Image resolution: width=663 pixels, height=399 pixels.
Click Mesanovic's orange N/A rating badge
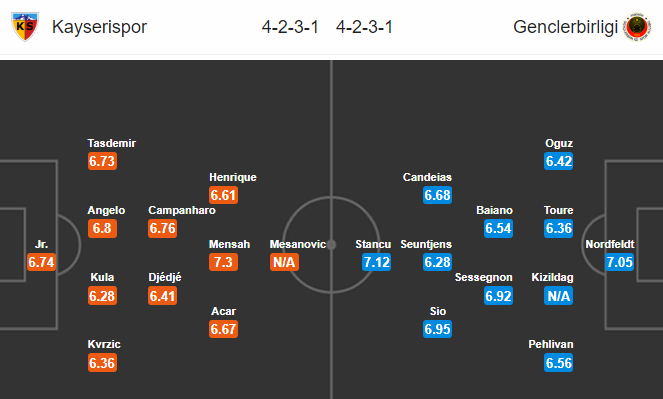tap(284, 262)
